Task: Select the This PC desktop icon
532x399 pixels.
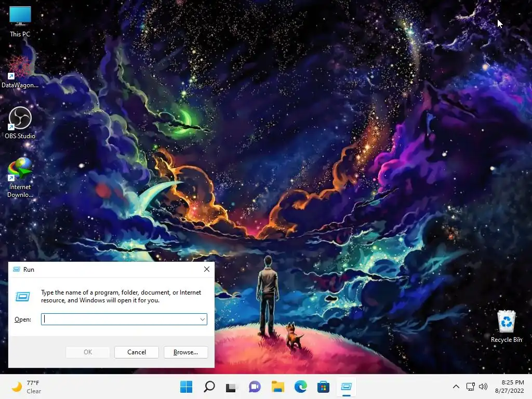Action: coord(20,22)
